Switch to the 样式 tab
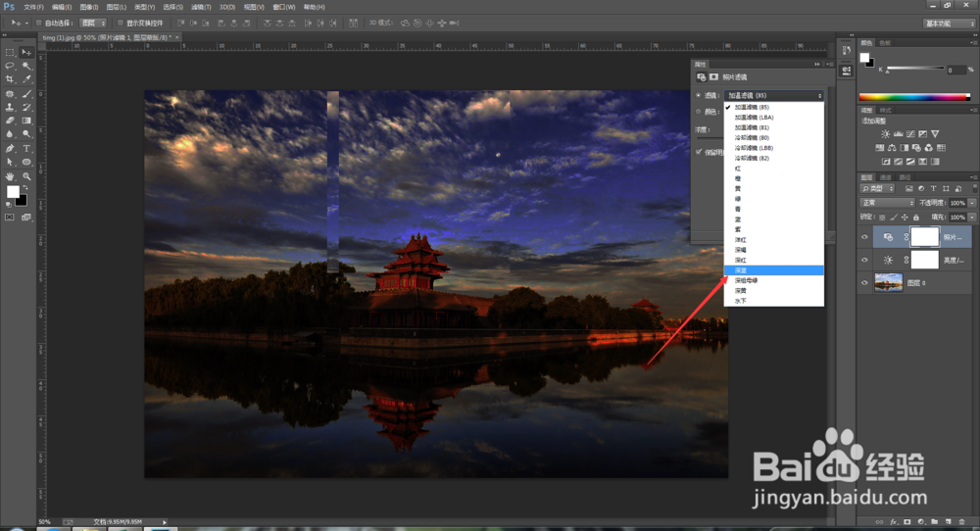Viewport: 980px width, 531px height. pos(886,110)
